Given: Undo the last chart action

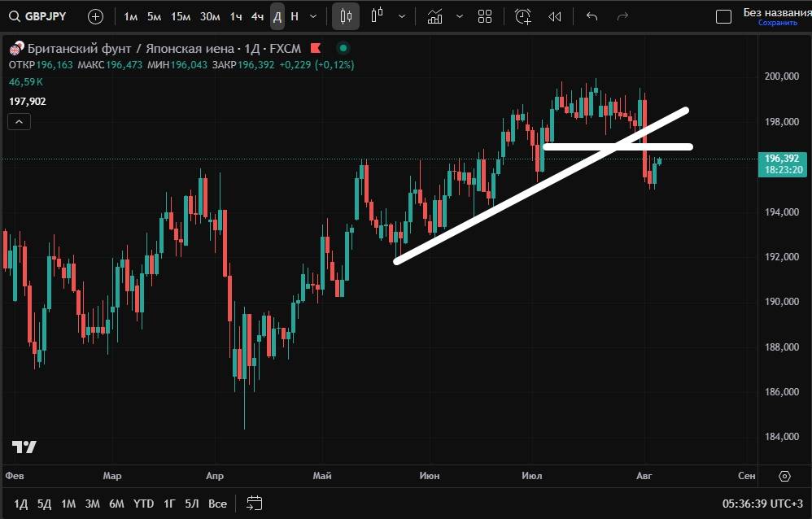Looking at the screenshot, I should coord(592,16).
